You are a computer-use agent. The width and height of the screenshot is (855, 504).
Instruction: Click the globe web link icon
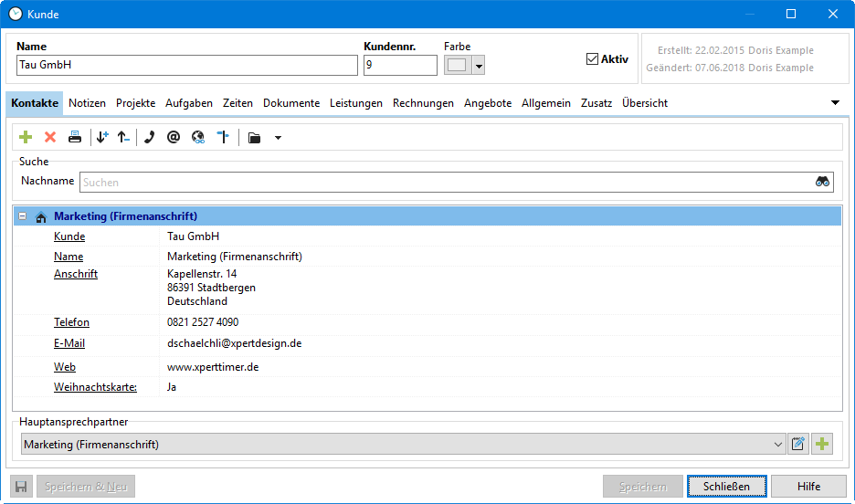click(197, 137)
